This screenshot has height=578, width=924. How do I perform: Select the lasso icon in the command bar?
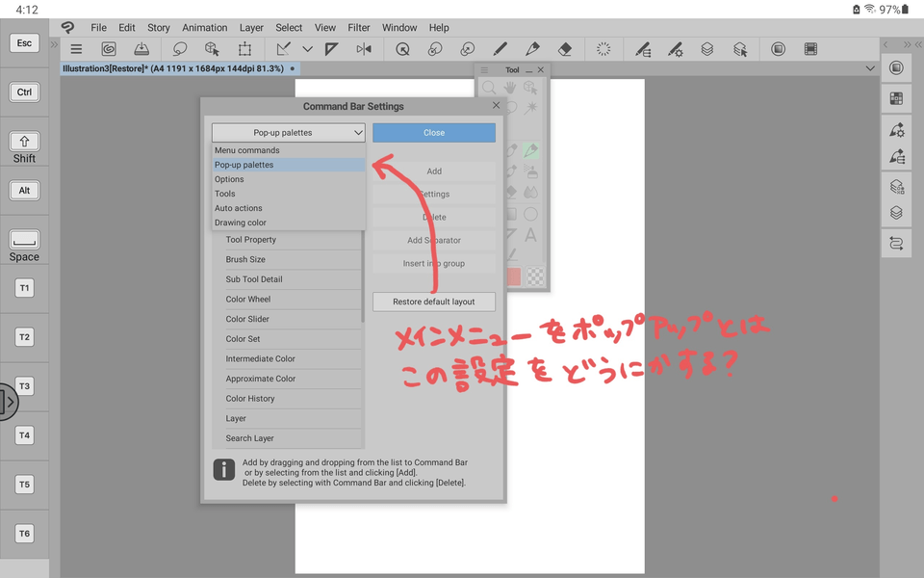click(x=180, y=49)
